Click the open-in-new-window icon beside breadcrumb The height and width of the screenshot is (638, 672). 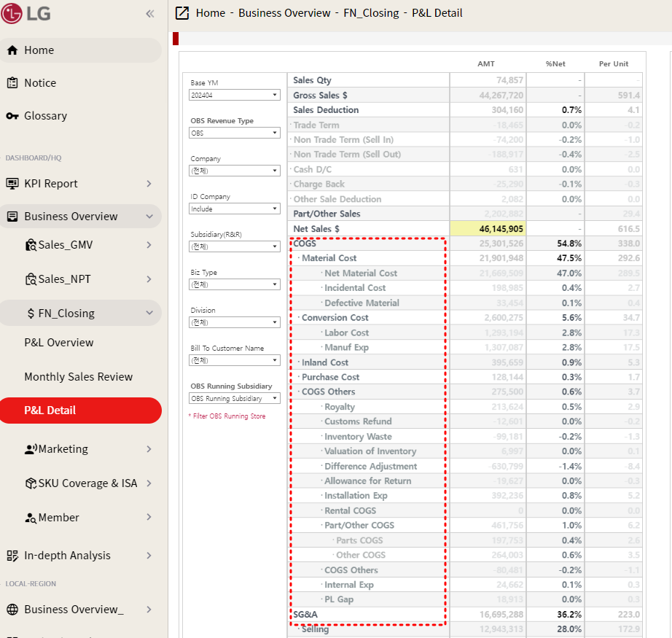pos(182,13)
